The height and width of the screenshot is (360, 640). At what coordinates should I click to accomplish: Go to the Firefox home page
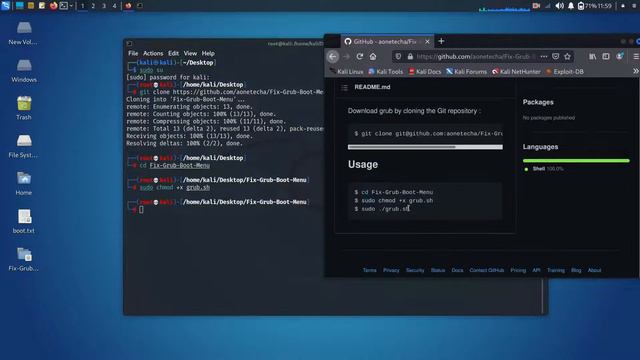373,57
